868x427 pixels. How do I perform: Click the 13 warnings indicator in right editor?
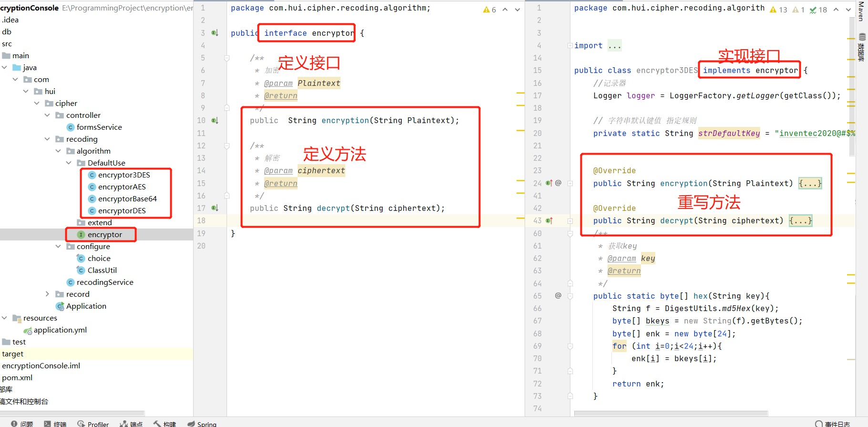(x=778, y=10)
